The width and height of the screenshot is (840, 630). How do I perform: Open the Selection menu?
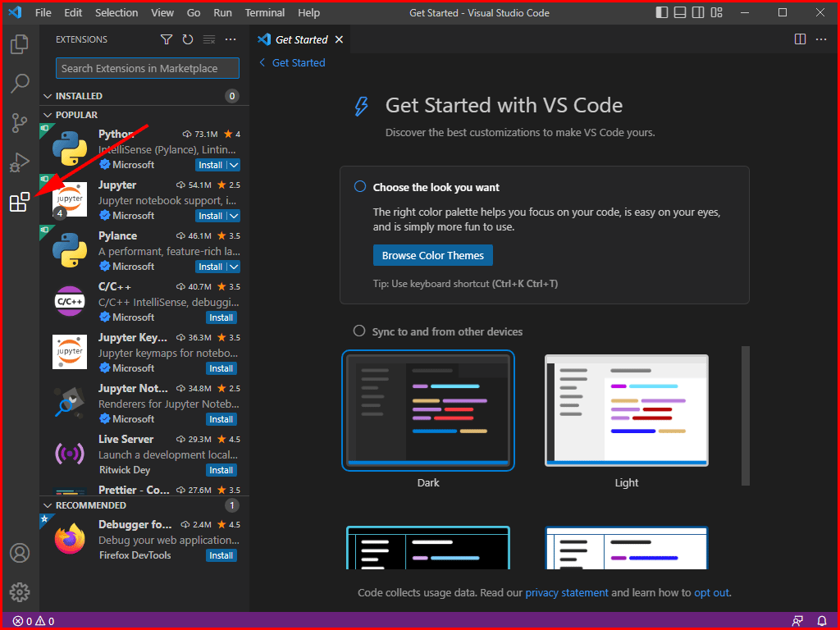[x=116, y=13]
